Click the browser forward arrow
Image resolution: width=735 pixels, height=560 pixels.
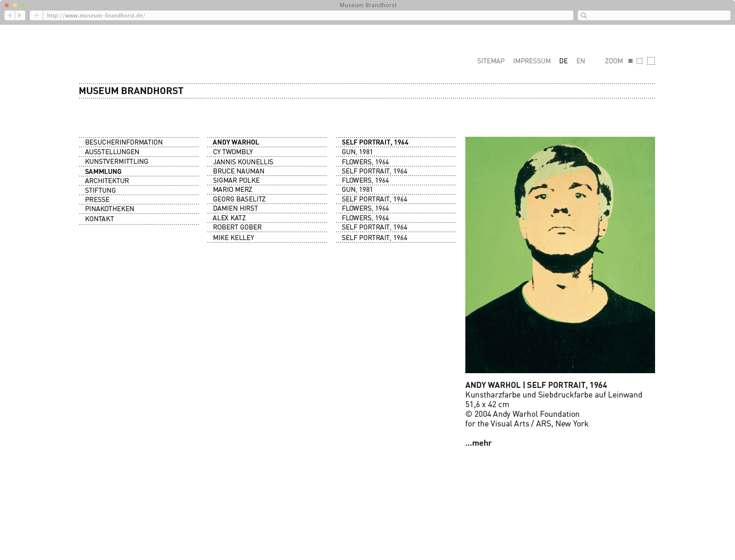click(x=20, y=16)
